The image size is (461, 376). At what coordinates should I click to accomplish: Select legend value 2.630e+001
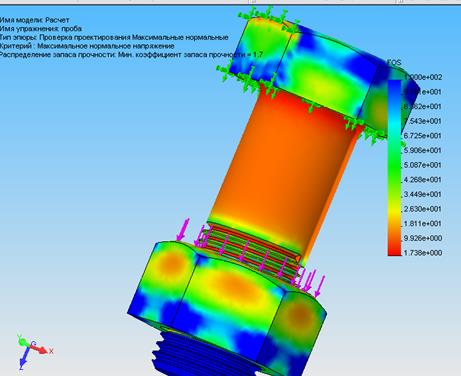(423, 209)
